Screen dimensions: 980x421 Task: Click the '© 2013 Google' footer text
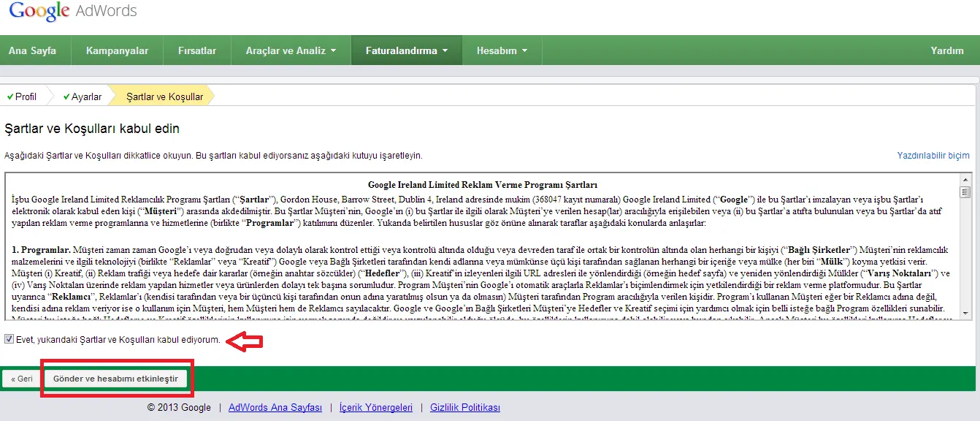pos(179,408)
